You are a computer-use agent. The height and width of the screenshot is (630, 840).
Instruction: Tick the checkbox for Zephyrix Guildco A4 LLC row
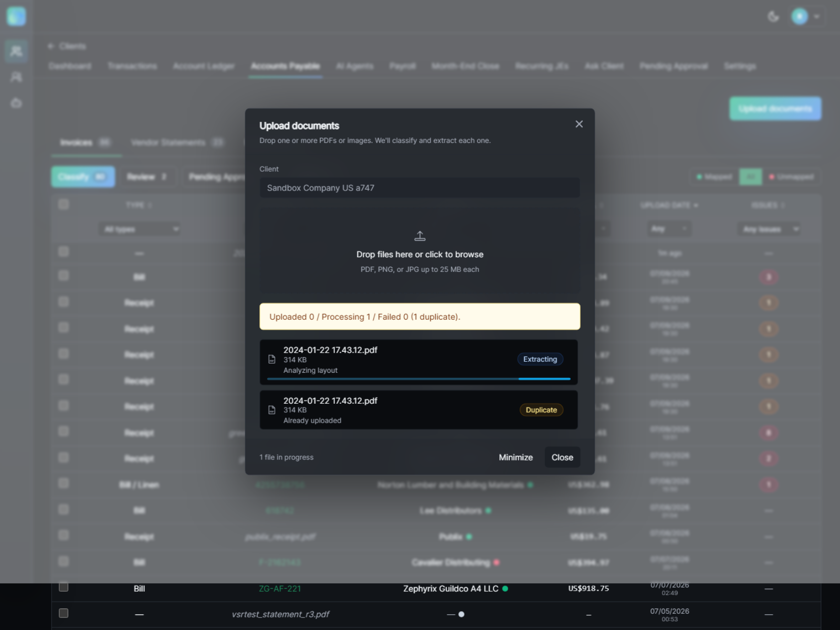(x=64, y=587)
